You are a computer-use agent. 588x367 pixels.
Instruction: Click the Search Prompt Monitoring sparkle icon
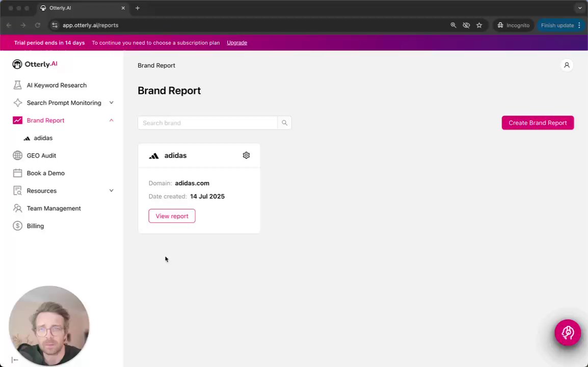click(17, 103)
